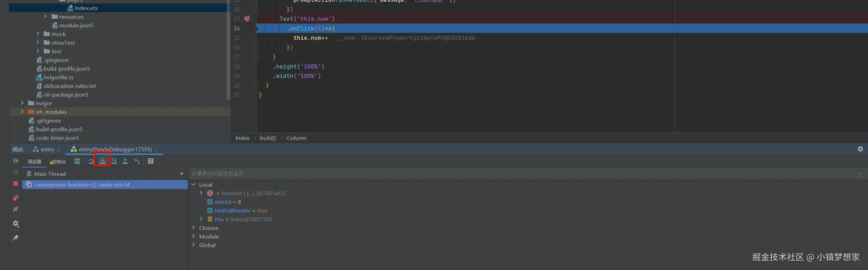Open build-profile.json5 under entry module
Screen dimensions: 868x270
point(67,69)
